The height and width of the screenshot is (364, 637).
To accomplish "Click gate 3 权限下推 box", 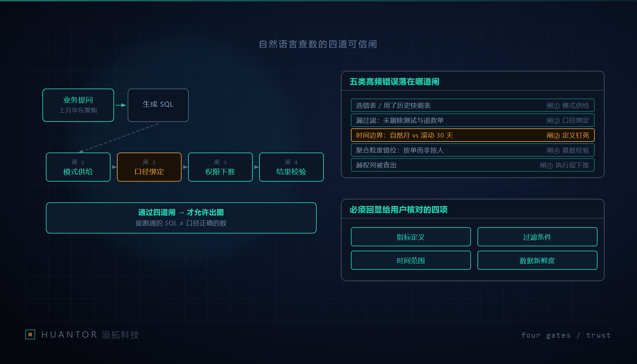I will tap(220, 167).
